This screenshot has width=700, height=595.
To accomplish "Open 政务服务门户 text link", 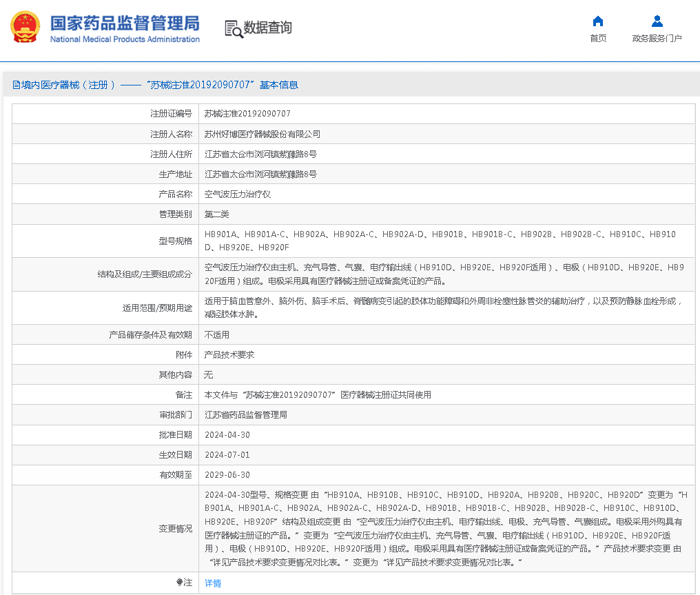I will (x=657, y=39).
